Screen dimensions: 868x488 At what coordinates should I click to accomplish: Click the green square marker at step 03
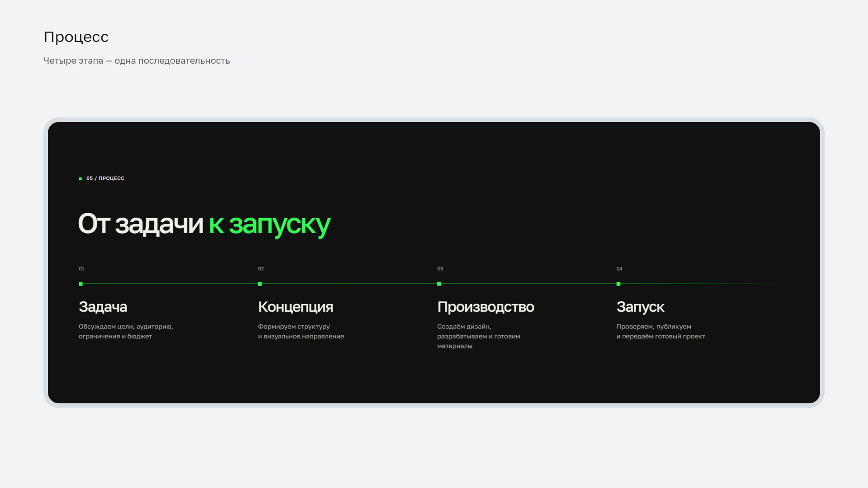[439, 284]
